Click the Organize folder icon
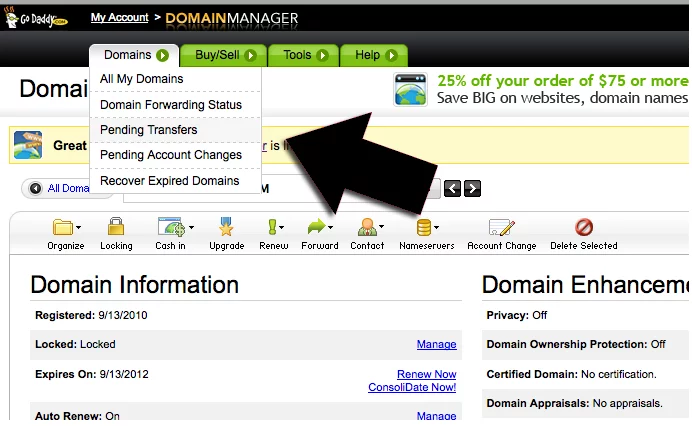The width and height of the screenshot is (692, 426). pos(66,228)
